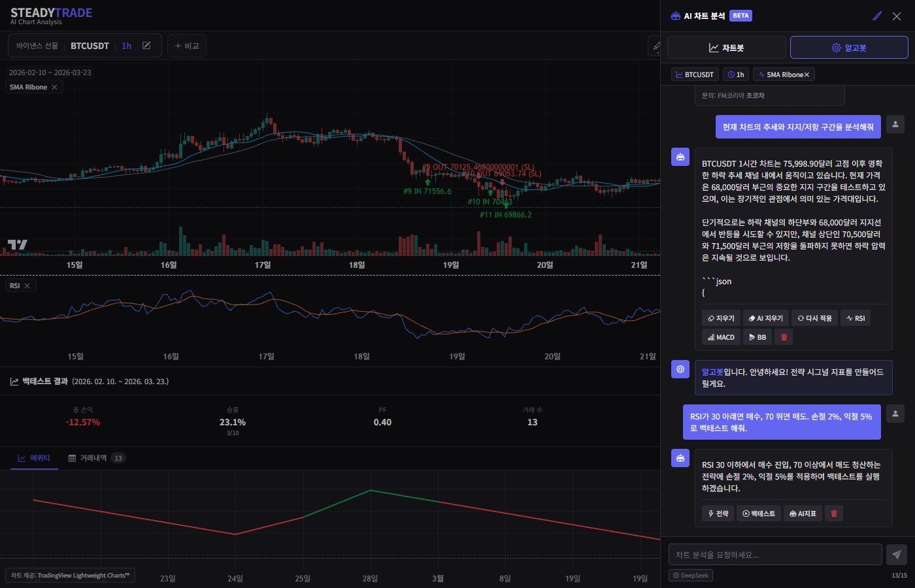Remove SMA Ribone chip in AI panel

pos(807,75)
